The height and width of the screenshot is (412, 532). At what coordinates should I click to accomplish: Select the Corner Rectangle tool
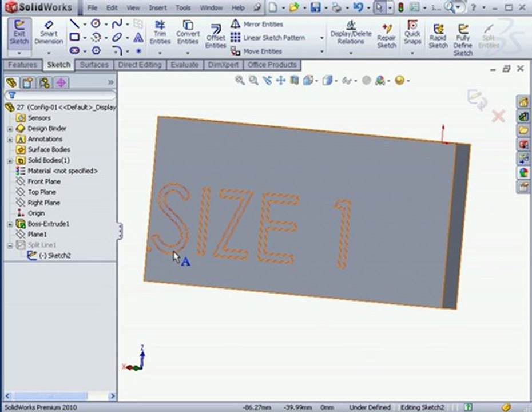[x=74, y=37]
